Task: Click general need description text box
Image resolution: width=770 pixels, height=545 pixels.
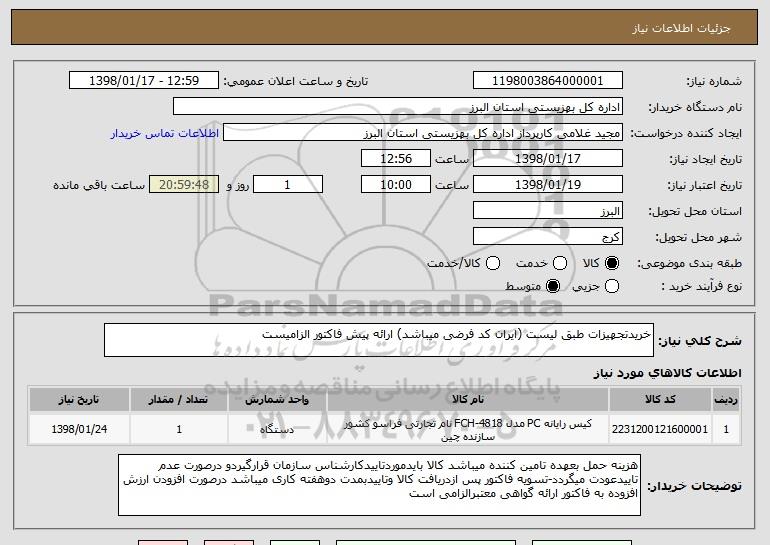Action: click(x=379, y=340)
